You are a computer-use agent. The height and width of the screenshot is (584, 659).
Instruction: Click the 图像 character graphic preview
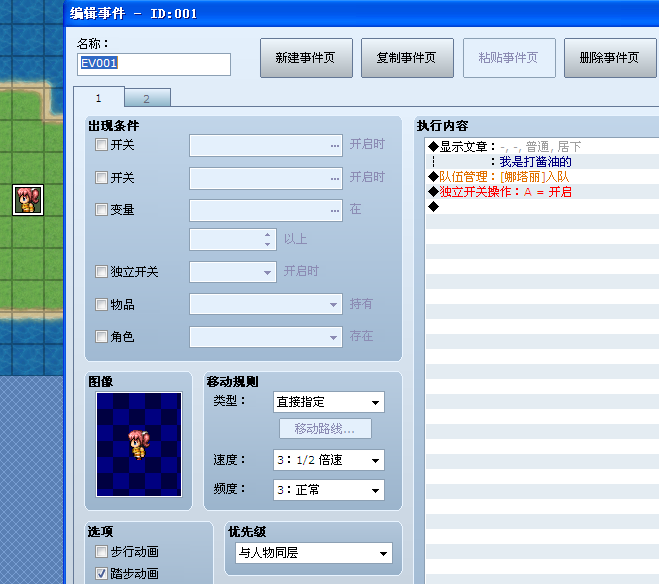tap(139, 445)
